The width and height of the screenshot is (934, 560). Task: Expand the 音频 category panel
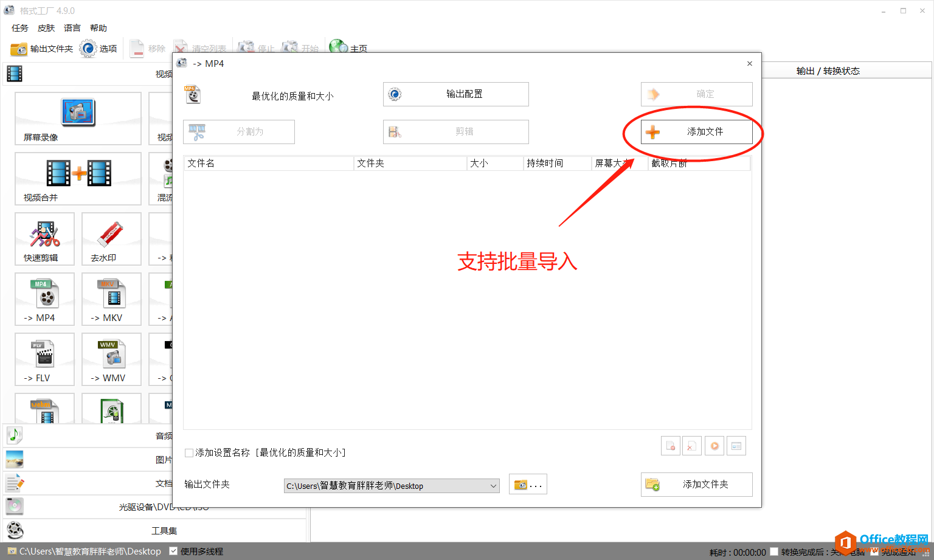155,435
